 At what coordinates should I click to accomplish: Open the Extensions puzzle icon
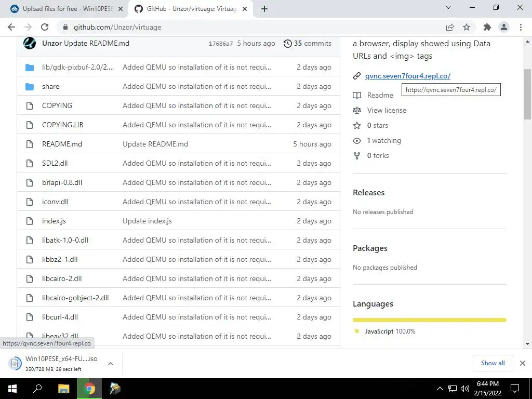[487, 27]
